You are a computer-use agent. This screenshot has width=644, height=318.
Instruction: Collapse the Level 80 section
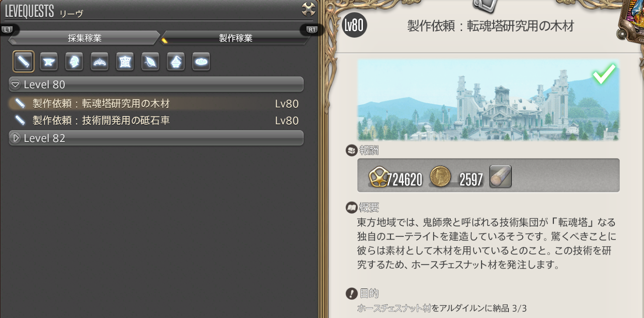(x=156, y=85)
